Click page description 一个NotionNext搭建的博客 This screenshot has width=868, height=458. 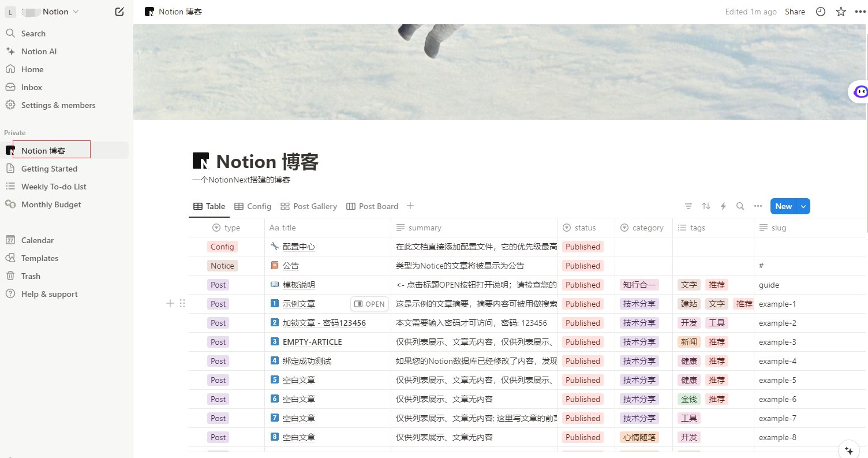coord(241,180)
